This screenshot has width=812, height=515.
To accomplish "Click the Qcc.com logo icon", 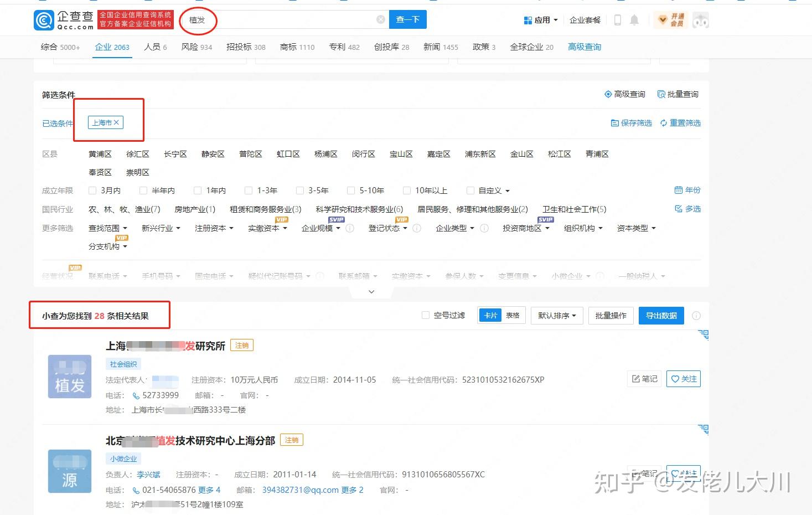I will (44, 20).
